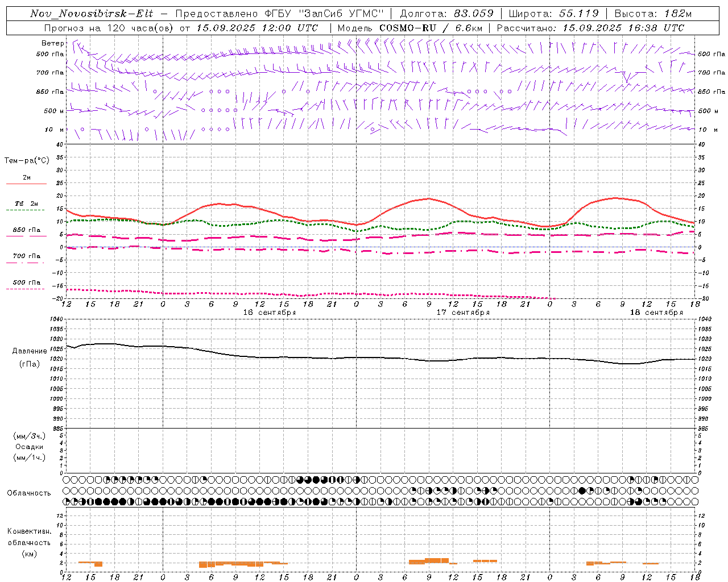Screen dimensions: 728x582
Task: Click the station name Nov_Novosibirsk-Elt in the header
Action: pyautogui.click(x=92, y=14)
